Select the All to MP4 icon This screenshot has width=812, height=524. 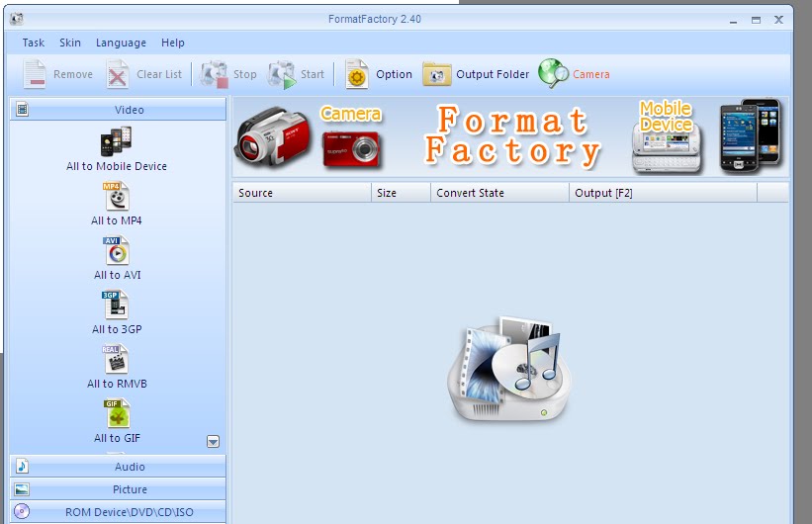pos(117,196)
